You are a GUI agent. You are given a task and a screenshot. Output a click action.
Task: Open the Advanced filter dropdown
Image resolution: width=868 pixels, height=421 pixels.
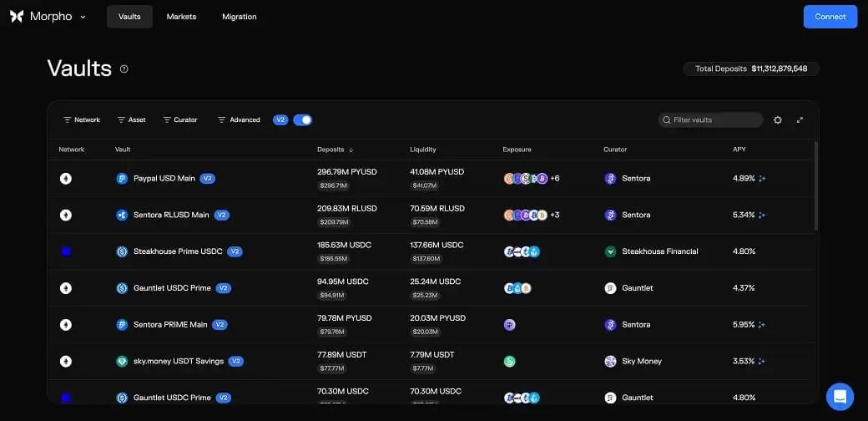click(239, 119)
